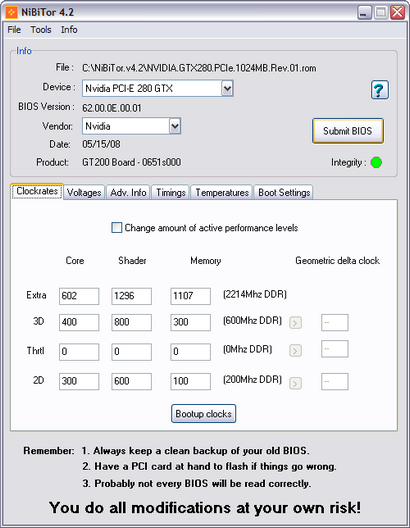Click the 3D Memory clock field 300
This screenshot has height=528, width=410.
[x=191, y=322]
